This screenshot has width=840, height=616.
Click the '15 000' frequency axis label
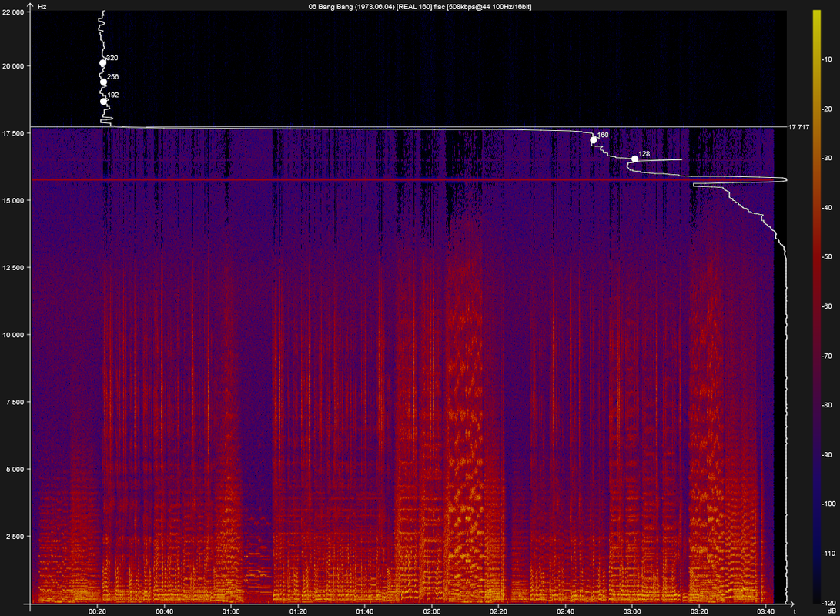tap(13, 201)
